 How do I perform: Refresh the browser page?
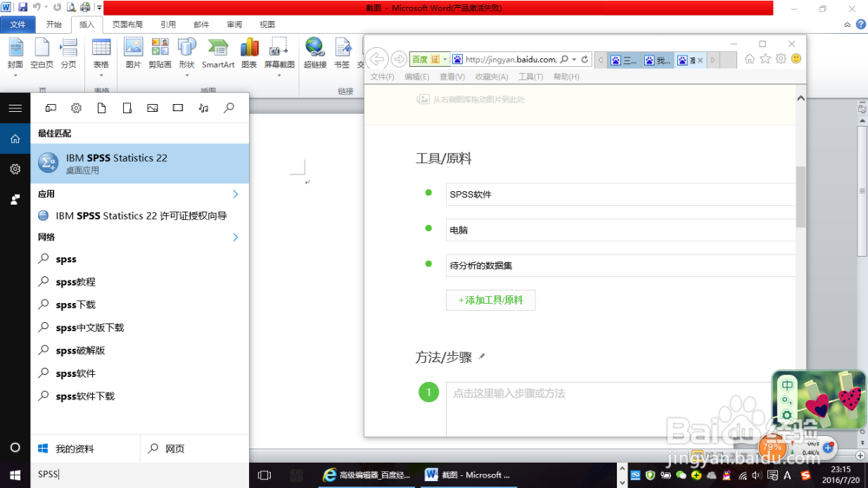click(584, 59)
